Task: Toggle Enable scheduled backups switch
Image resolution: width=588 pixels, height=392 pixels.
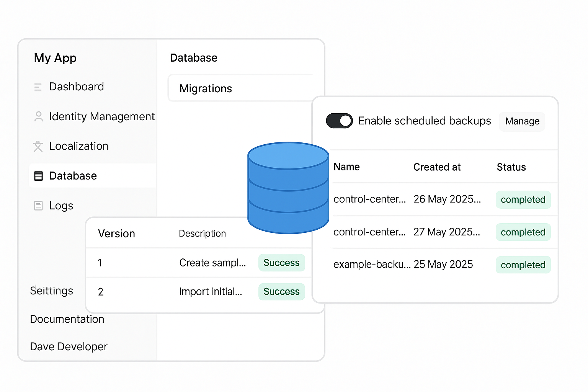Action: [x=339, y=121]
